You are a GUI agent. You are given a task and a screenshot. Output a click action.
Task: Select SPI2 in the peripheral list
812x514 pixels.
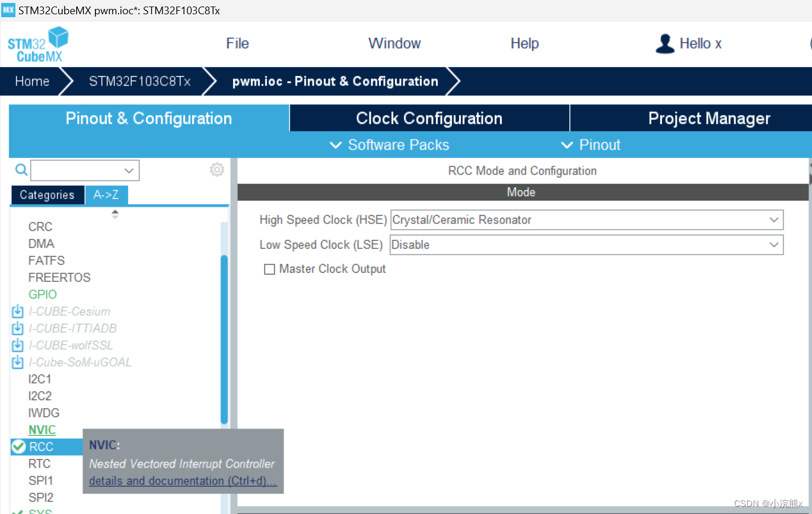pyautogui.click(x=41, y=497)
